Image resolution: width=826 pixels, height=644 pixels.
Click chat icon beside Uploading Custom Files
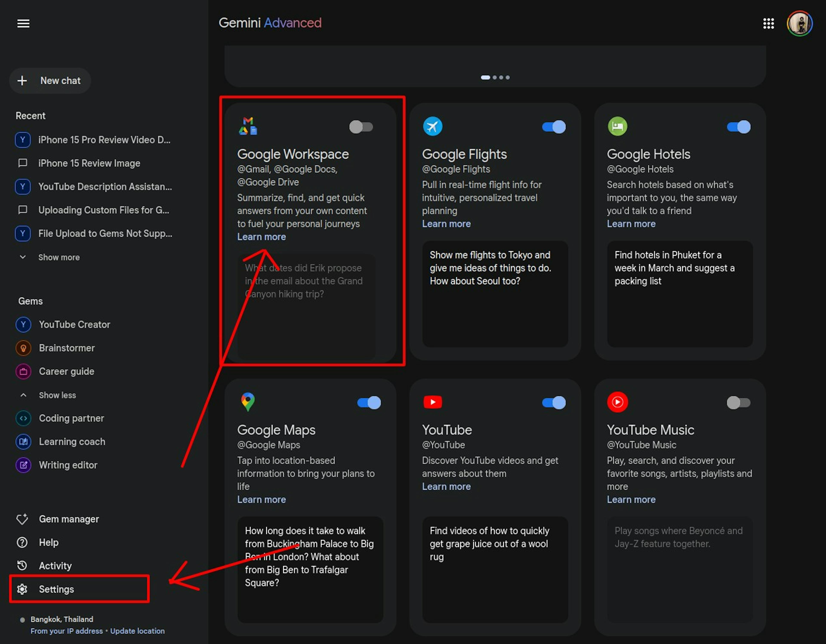(23, 210)
